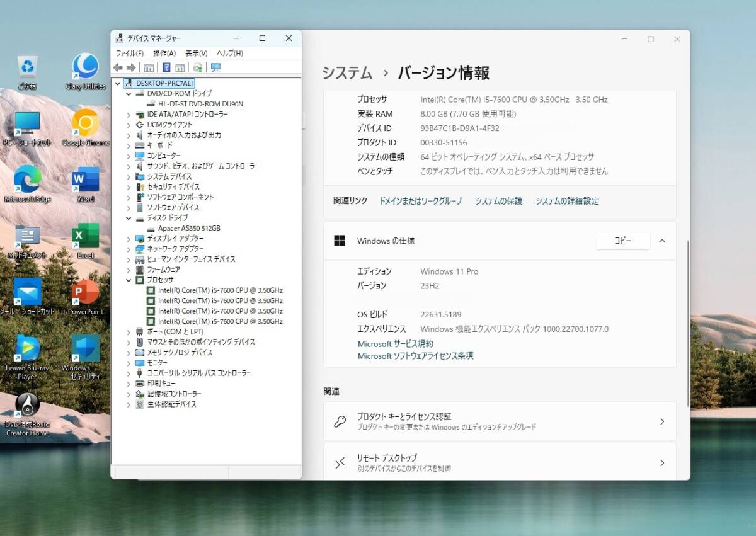
Task: Collapse the DVD/CD-ROM ドライブ node
Action: pos(129,94)
